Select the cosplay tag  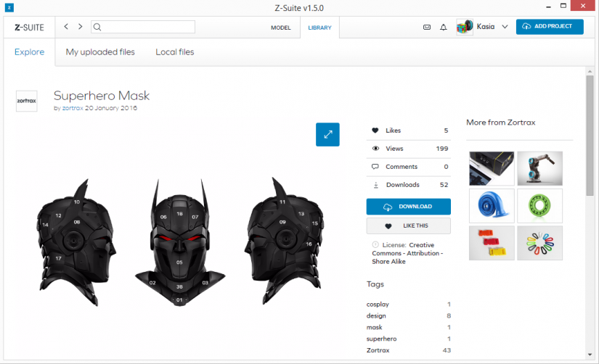(x=378, y=305)
